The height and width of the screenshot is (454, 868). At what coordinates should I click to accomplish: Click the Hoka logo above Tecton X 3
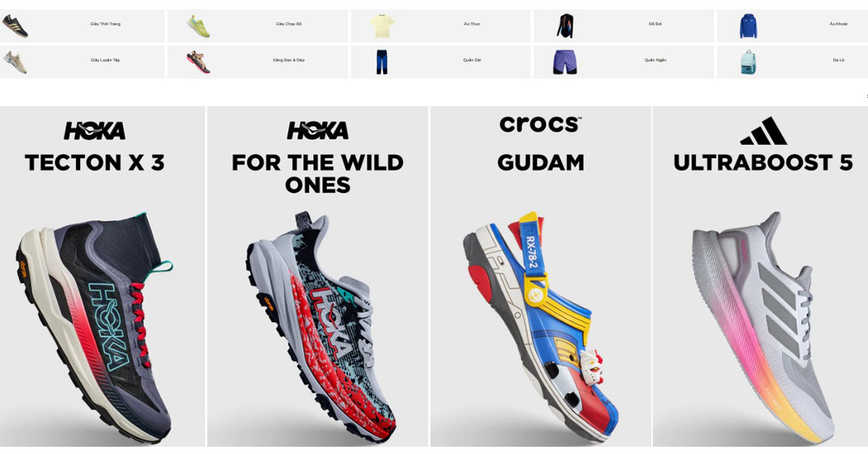pos(95,130)
